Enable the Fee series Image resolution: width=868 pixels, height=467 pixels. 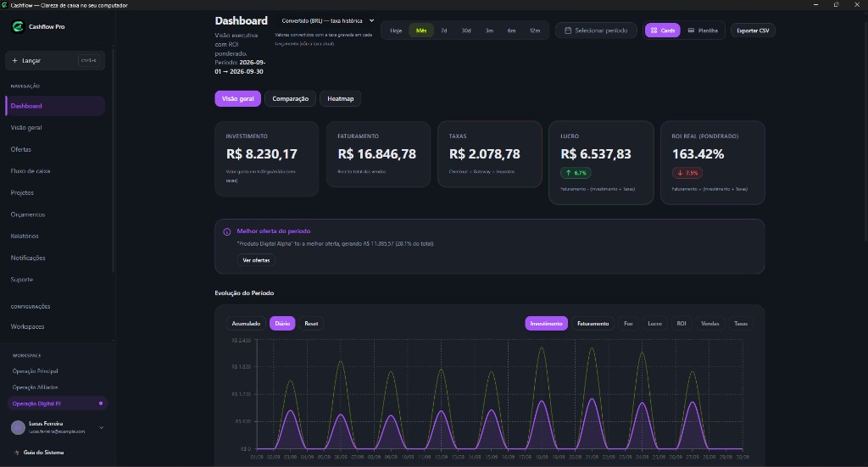pyautogui.click(x=628, y=324)
